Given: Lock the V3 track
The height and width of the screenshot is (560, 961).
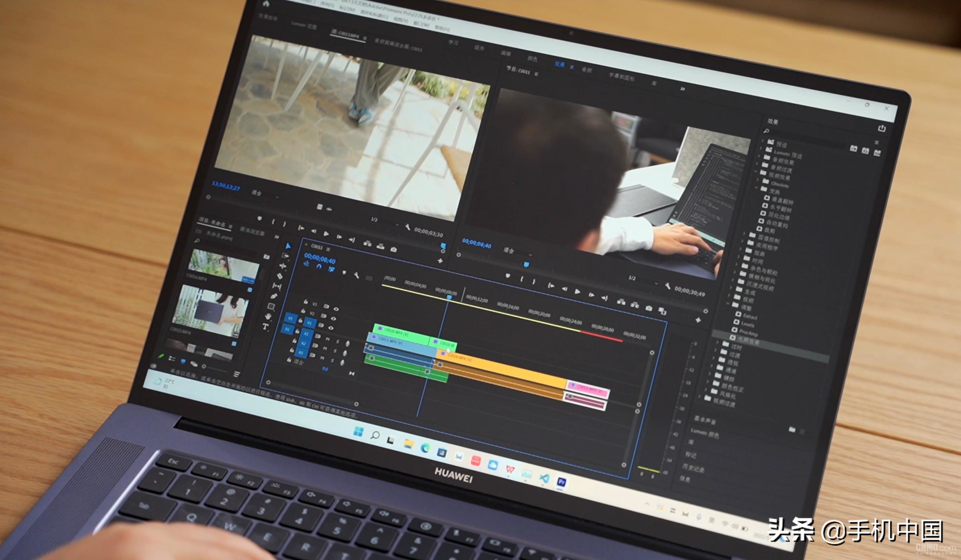Looking at the screenshot, I should (x=306, y=302).
